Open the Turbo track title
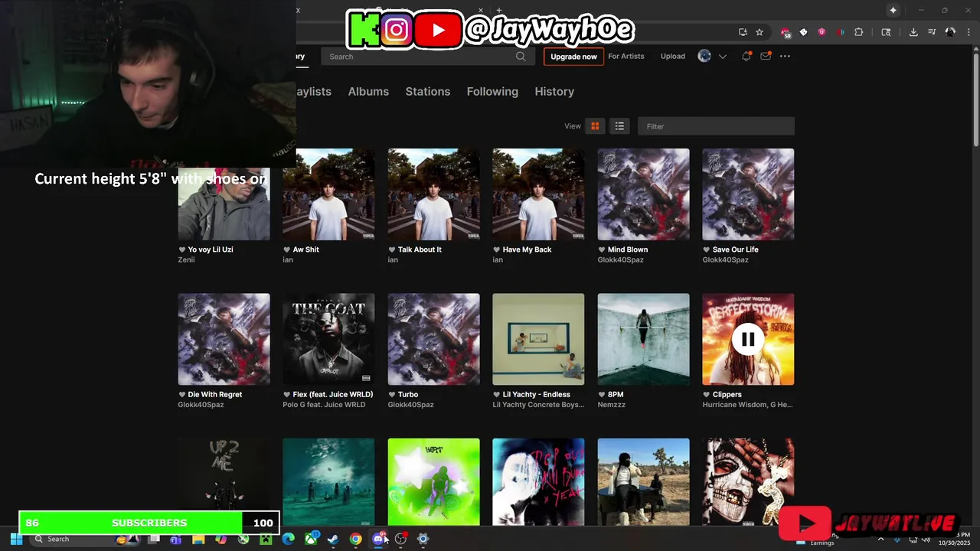980x551 pixels. (x=408, y=394)
